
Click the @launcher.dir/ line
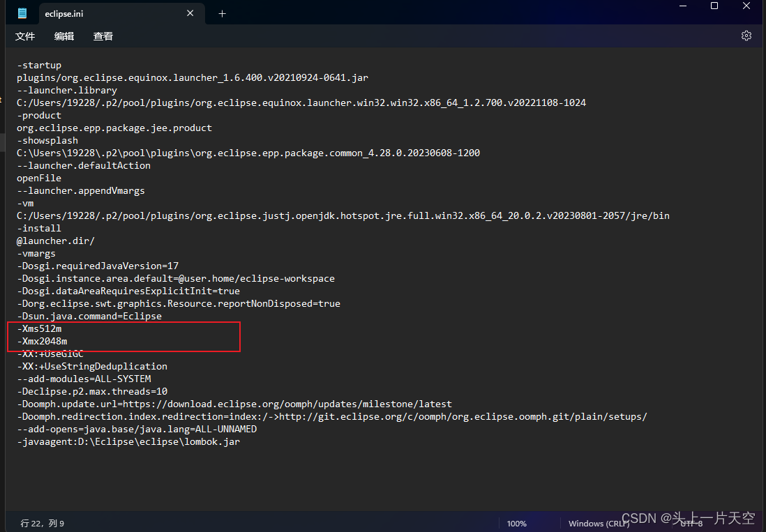click(56, 241)
